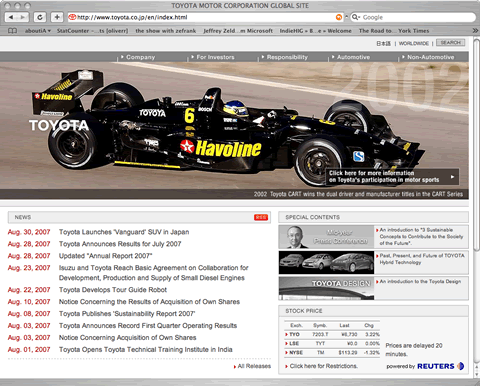Click the motor sports information banner

pos(392,177)
